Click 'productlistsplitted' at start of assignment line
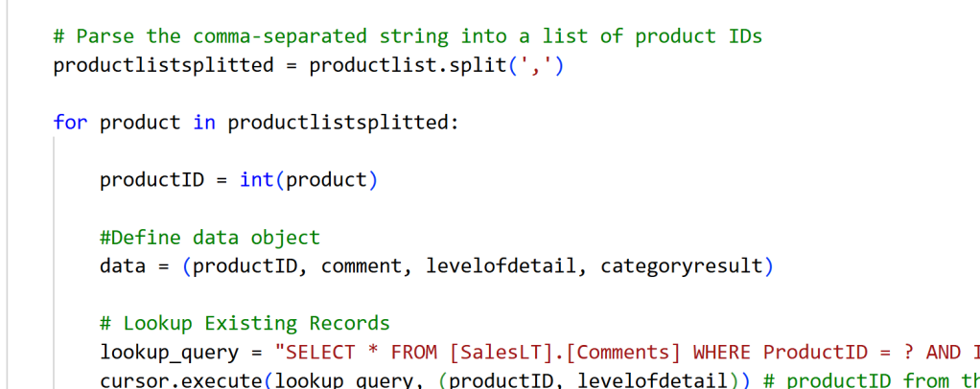This screenshot has width=980, height=389. pos(157,66)
